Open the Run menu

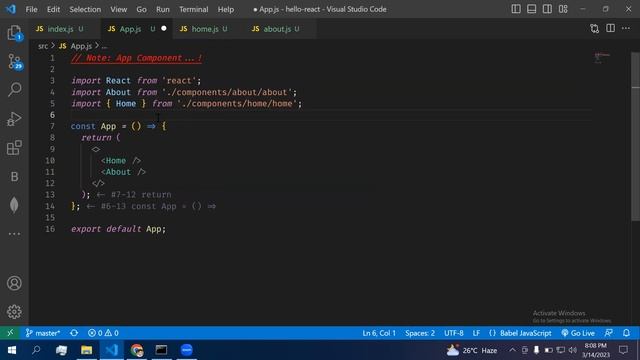[x=162, y=9]
